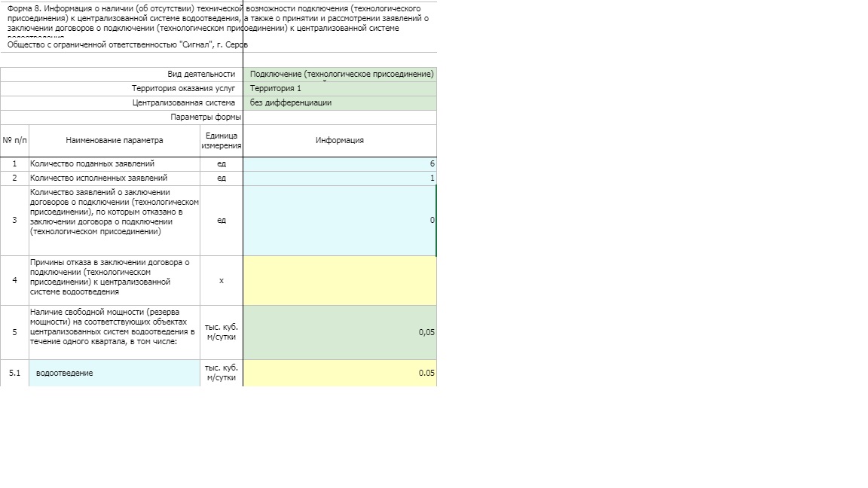Click the 'Количество поданных заявлений' value cell showing 6

pos(339,163)
